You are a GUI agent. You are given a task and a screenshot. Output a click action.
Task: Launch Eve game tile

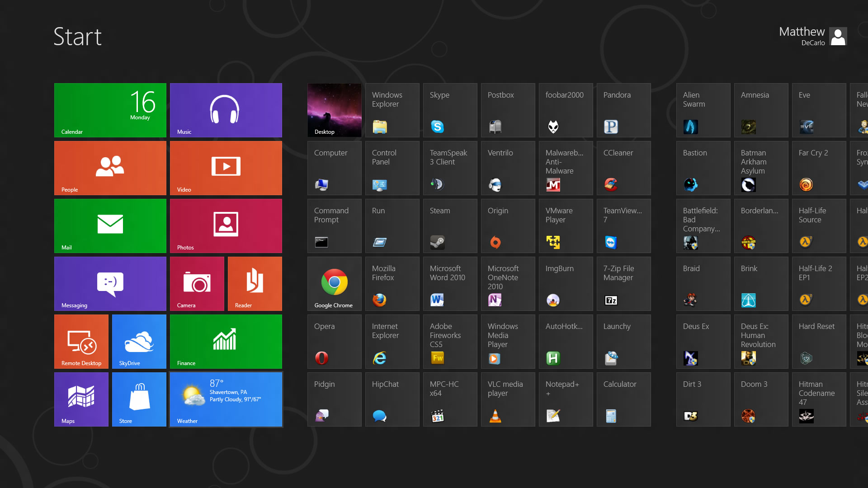[x=819, y=110]
